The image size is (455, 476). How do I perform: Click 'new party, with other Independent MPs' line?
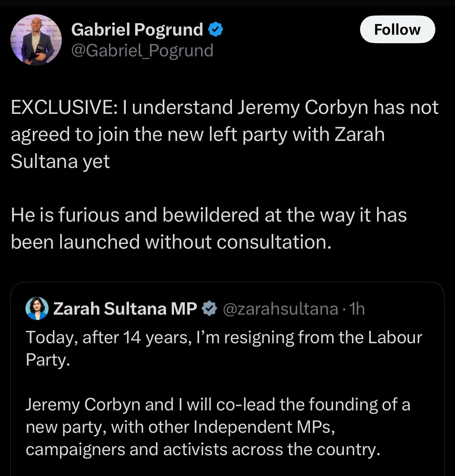point(180,427)
